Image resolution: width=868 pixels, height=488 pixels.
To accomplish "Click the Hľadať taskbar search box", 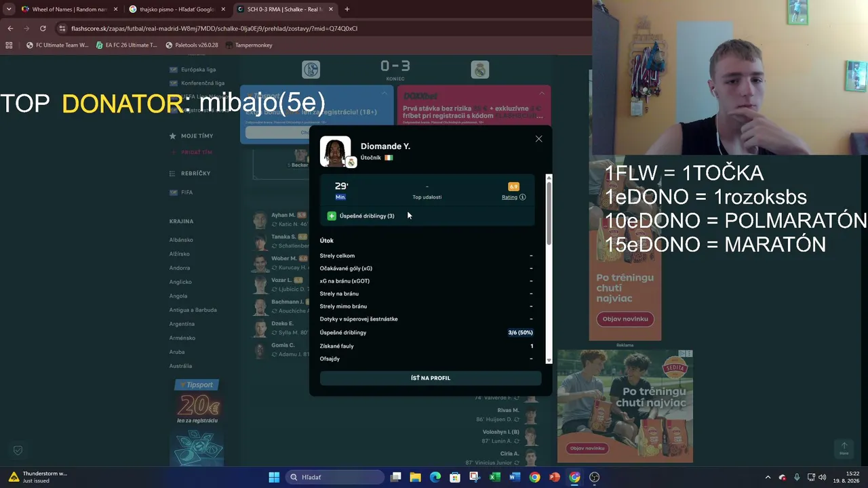I will tap(335, 477).
